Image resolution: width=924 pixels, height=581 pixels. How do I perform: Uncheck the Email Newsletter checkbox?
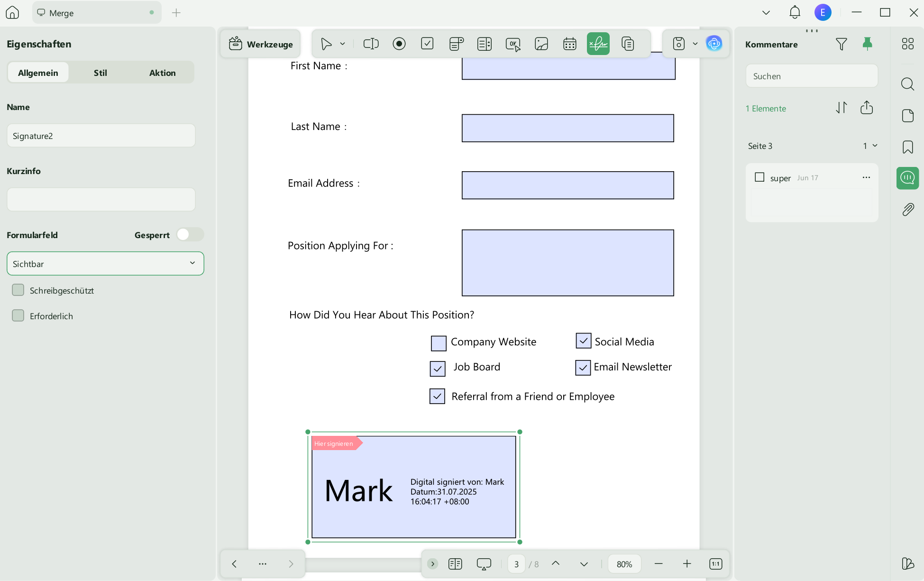point(583,368)
